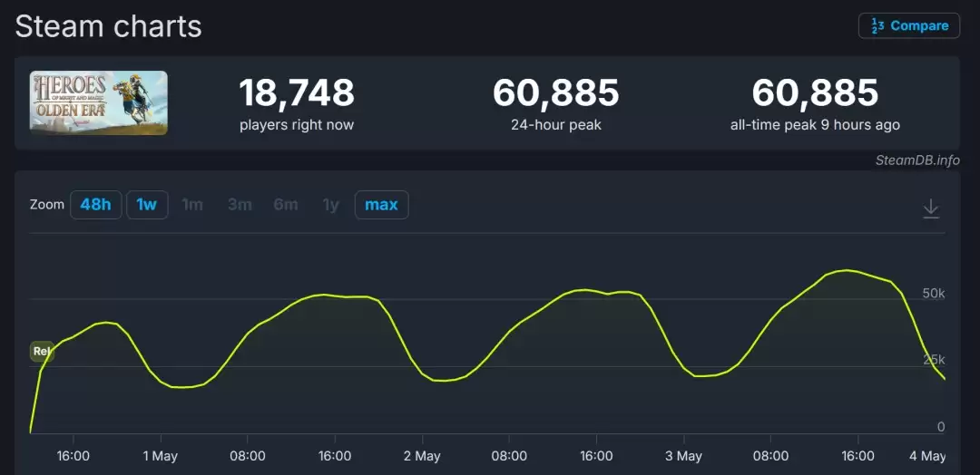Image resolution: width=980 pixels, height=475 pixels.
Task: Open the Compare button
Action: tap(908, 25)
